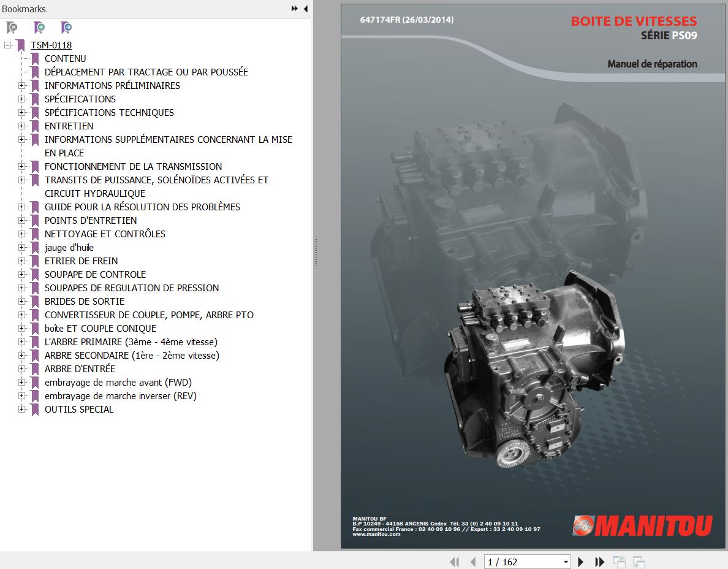
Task: Click the gearbox photo on the cover
Action: [534, 369]
